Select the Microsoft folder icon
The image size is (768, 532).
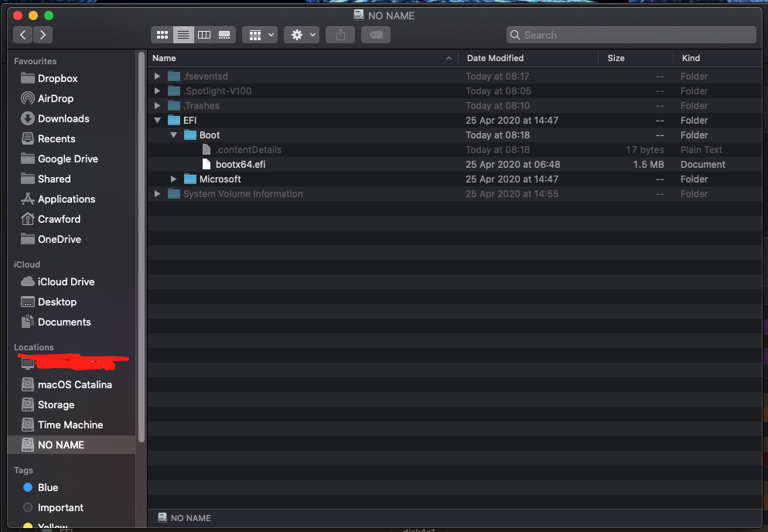[190, 179]
